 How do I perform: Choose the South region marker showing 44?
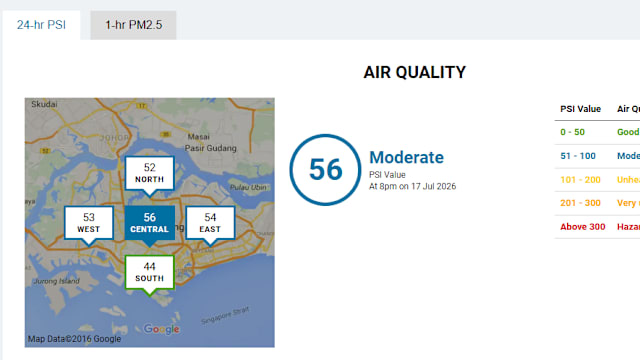coord(150,272)
